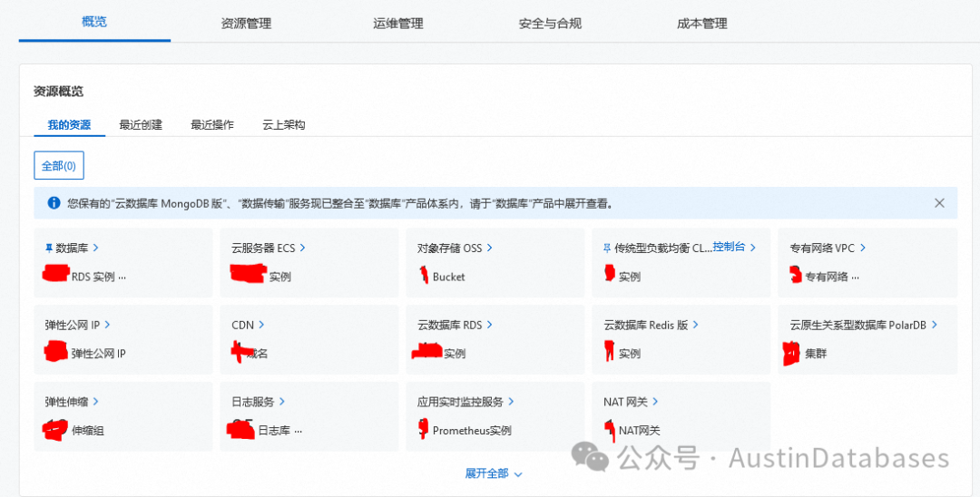The height and width of the screenshot is (497, 980).
Task: Open the 云服务器 ECS link
Action: point(263,248)
